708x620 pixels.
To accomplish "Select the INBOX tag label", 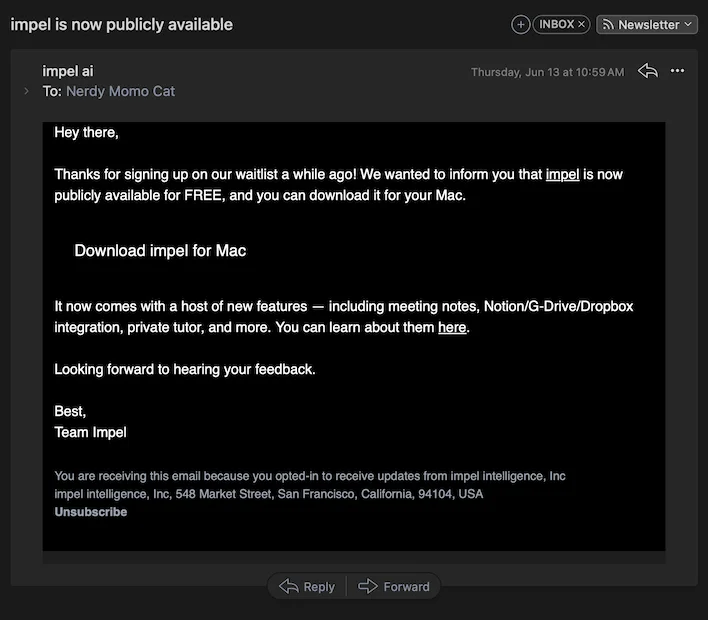I will 556,25.
